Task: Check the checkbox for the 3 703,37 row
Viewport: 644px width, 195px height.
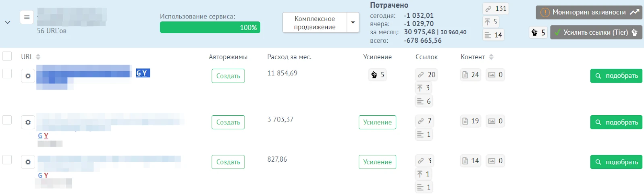Action: click(7, 120)
